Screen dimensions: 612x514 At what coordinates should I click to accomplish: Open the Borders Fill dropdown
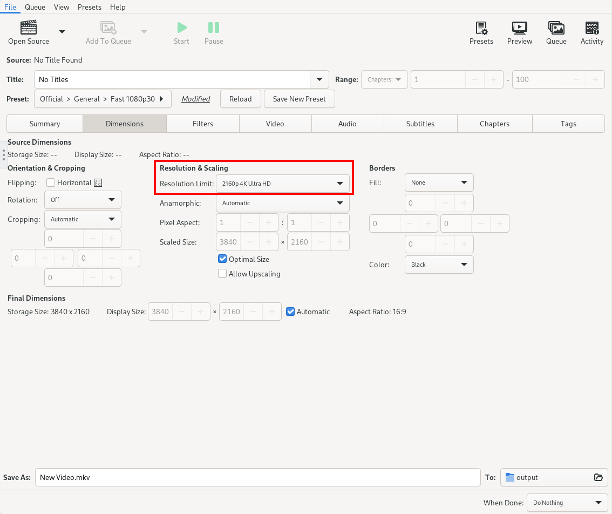[439, 183]
